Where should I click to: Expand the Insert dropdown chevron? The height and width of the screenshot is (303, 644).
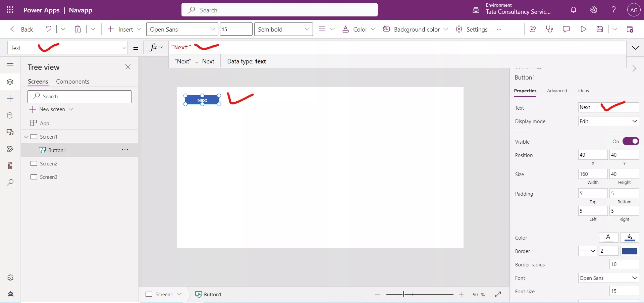click(139, 29)
